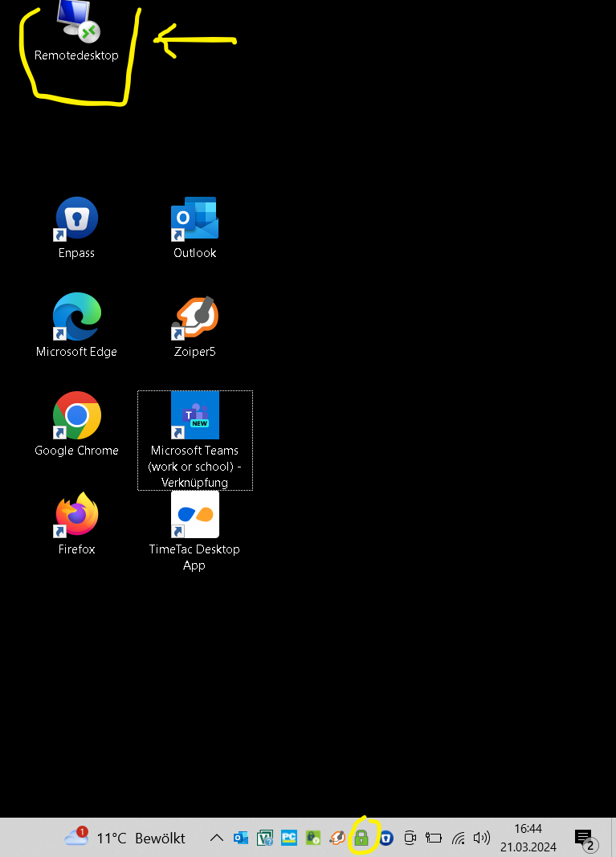Open the Enpass shield tray icon

click(386, 839)
